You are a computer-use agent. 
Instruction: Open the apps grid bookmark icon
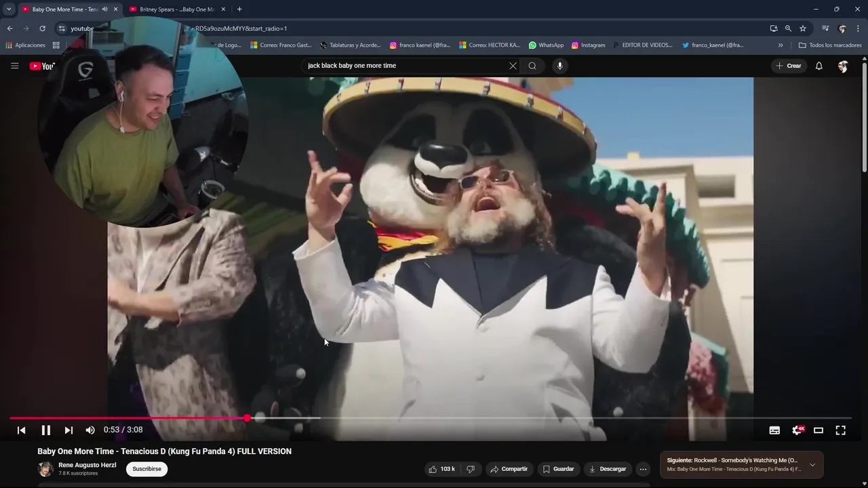point(56,45)
